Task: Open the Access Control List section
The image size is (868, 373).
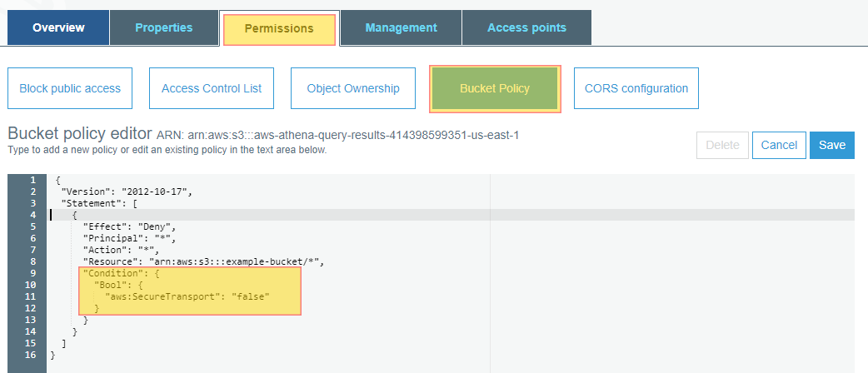Action: click(x=212, y=88)
